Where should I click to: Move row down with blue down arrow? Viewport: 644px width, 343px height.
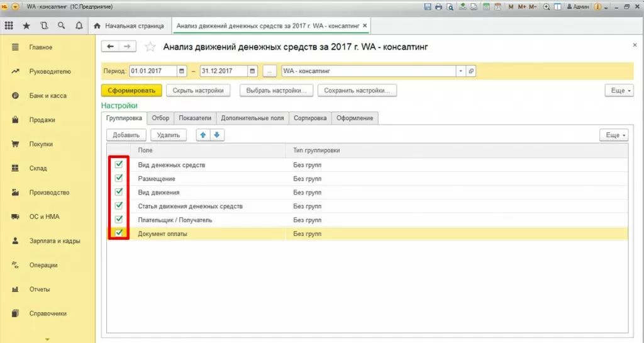[x=217, y=135]
